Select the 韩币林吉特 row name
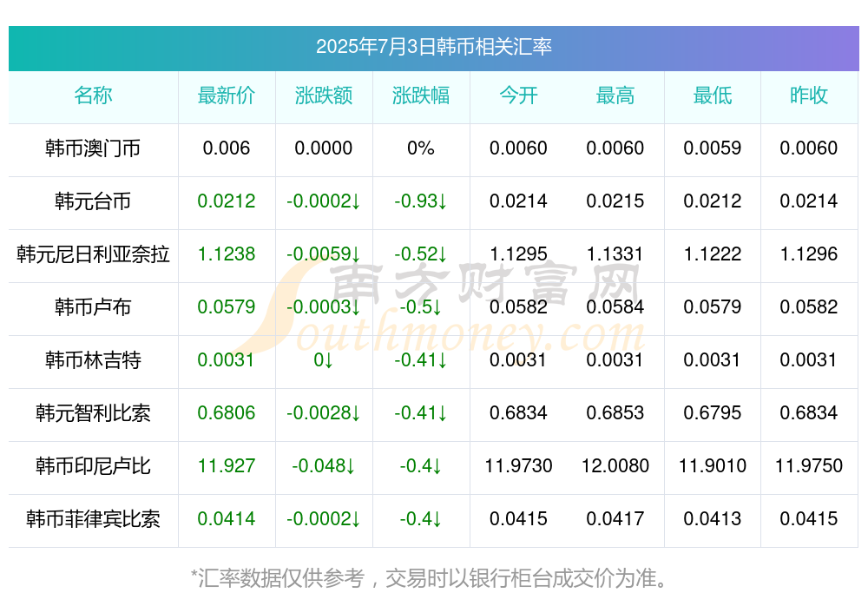 (93, 360)
